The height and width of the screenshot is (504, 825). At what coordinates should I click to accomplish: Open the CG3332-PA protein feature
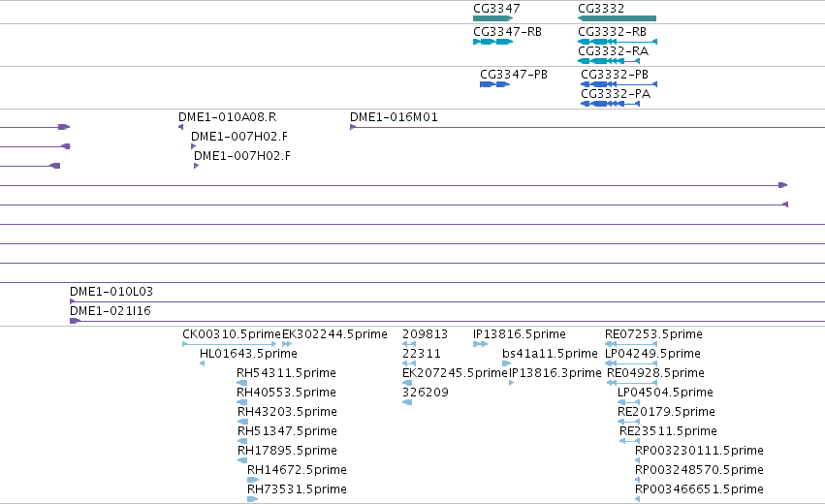click(x=611, y=104)
